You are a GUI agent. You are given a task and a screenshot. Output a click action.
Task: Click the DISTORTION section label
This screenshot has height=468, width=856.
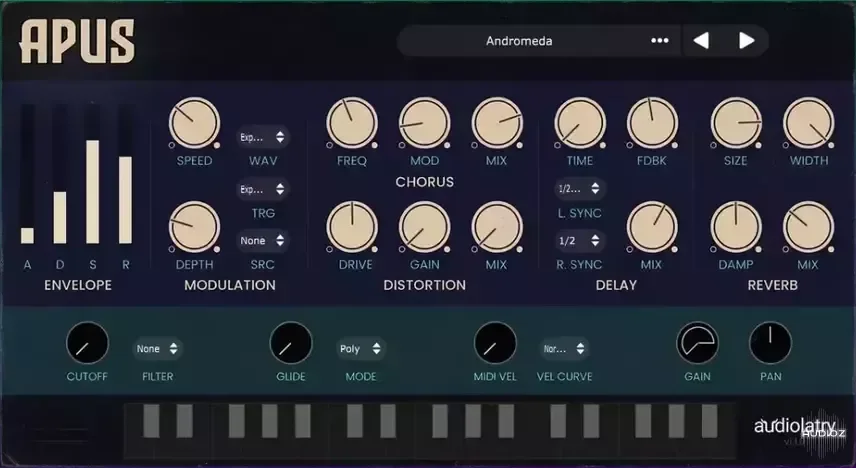[425, 285]
